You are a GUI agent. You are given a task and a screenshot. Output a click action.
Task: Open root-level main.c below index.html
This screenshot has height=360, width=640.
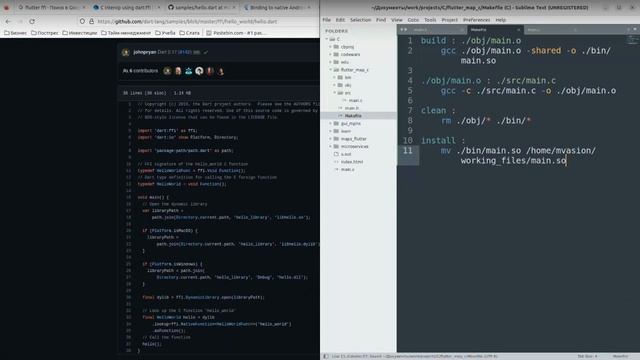pyautogui.click(x=348, y=169)
